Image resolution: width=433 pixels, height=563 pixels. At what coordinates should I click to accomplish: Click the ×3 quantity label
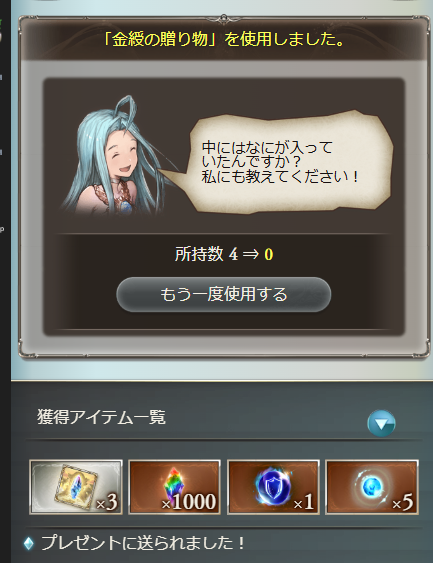(107, 502)
